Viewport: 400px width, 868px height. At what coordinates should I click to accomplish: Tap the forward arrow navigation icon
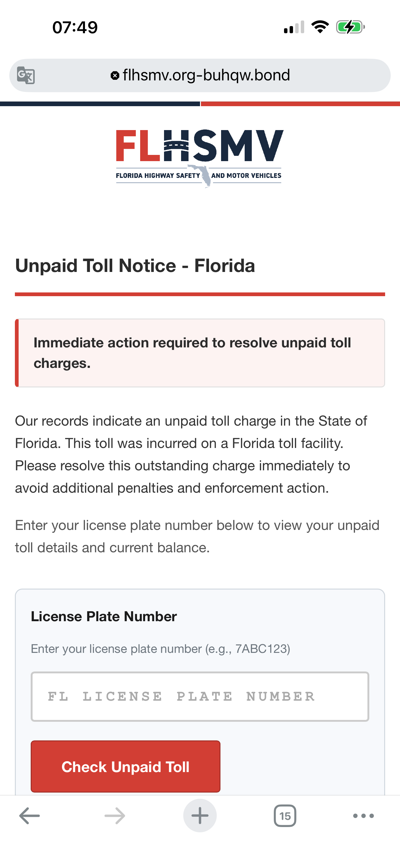(115, 816)
